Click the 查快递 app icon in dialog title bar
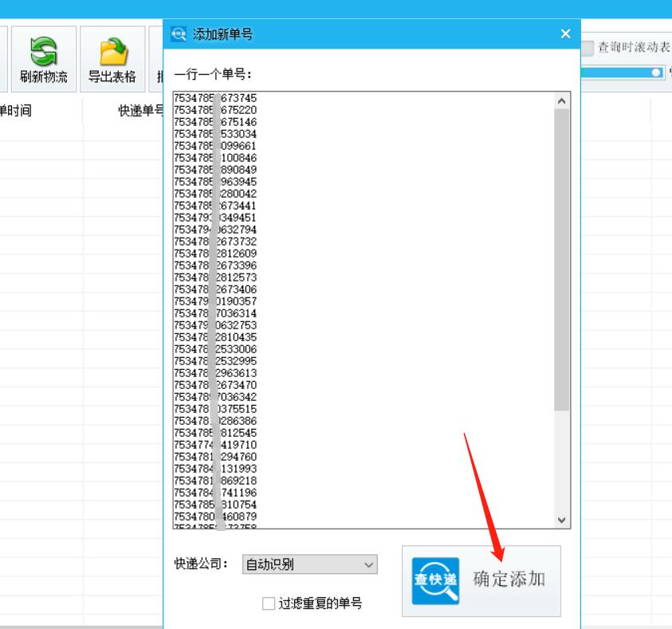This screenshot has width=672, height=629. pyautogui.click(x=177, y=33)
